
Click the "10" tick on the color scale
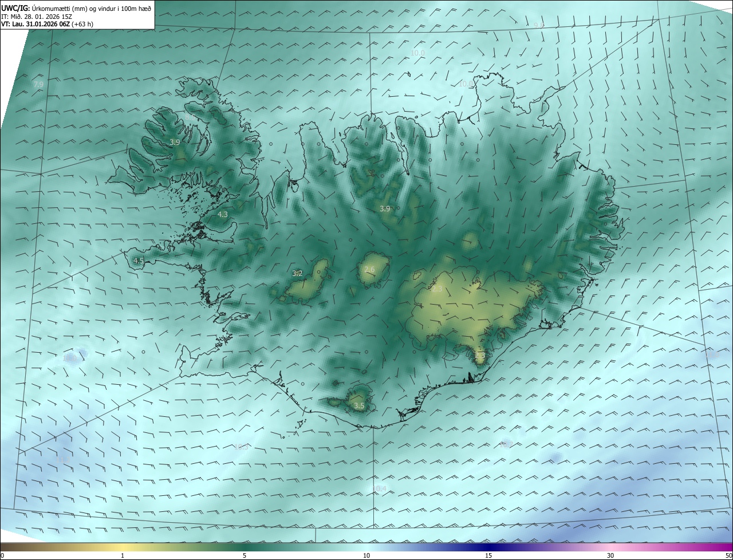pos(366,555)
